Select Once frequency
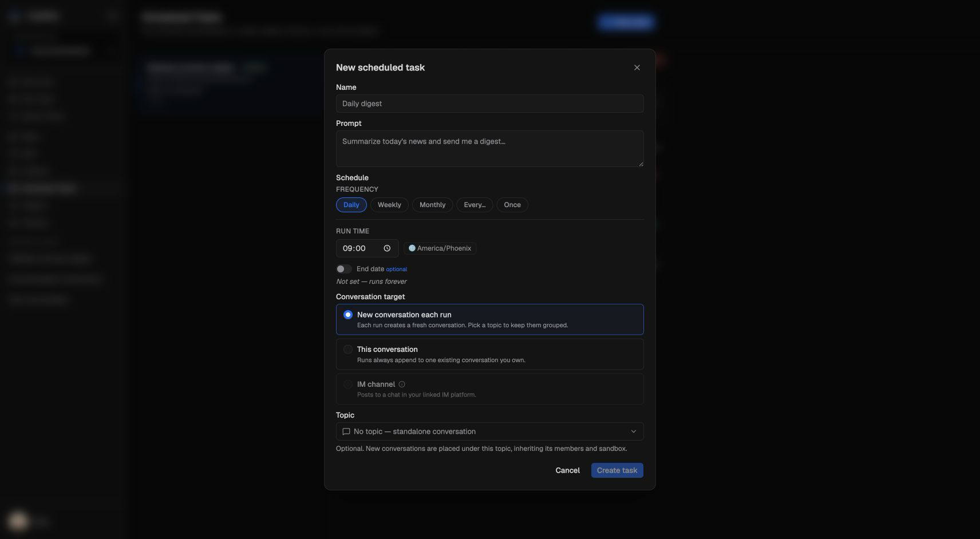Image resolution: width=980 pixels, height=539 pixels. [512, 205]
